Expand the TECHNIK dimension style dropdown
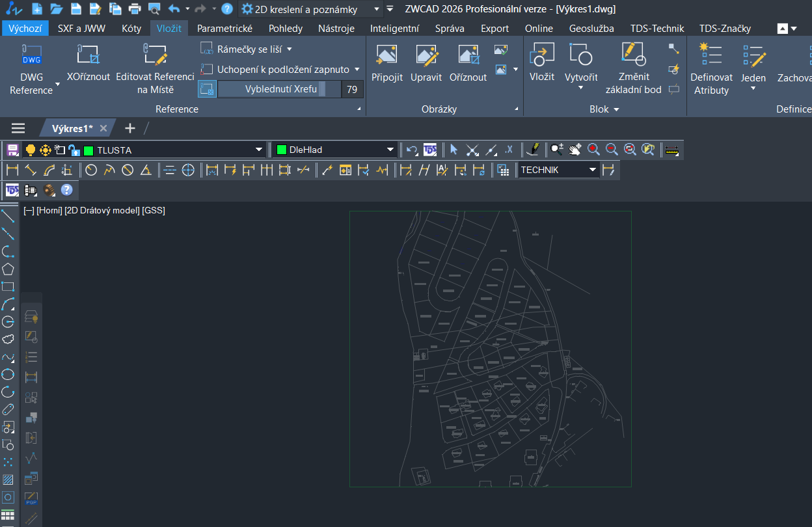The width and height of the screenshot is (812, 527). (x=592, y=170)
